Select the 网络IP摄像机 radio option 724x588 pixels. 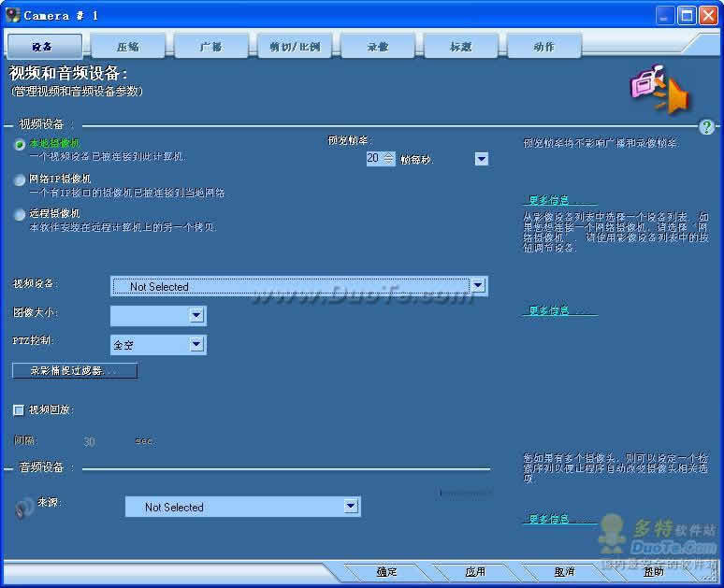(20, 179)
